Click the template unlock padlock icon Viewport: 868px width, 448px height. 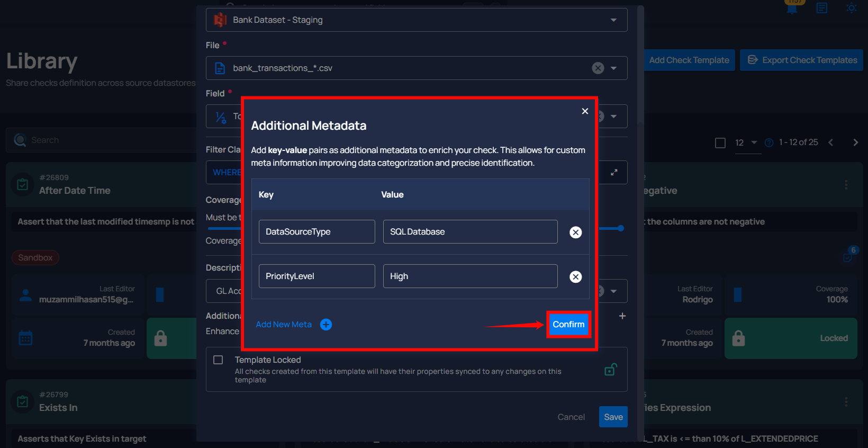[x=611, y=369]
